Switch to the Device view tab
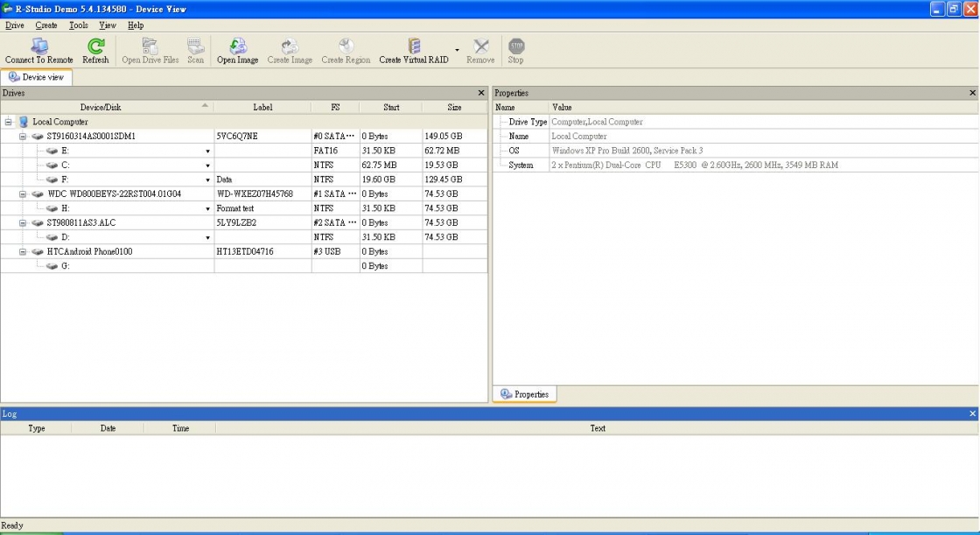 36,77
